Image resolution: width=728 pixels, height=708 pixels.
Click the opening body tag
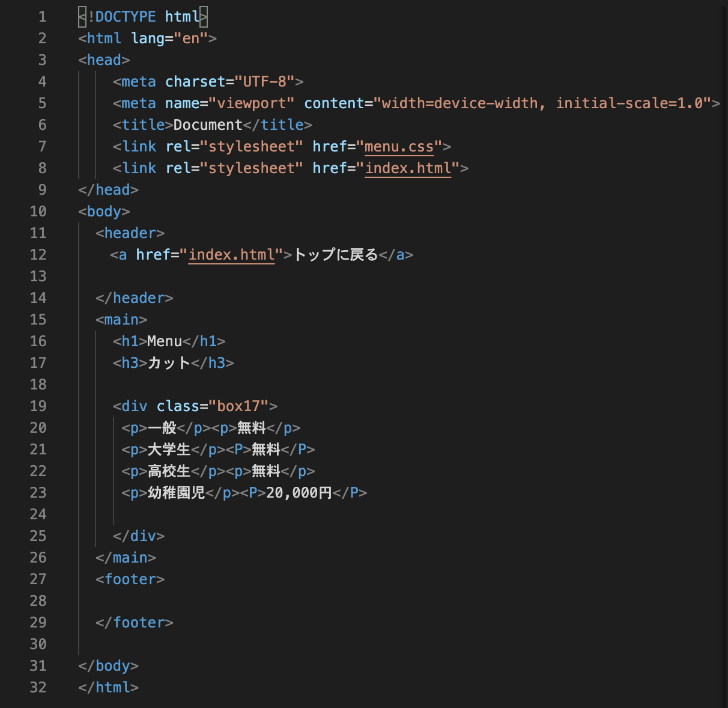(x=104, y=212)
